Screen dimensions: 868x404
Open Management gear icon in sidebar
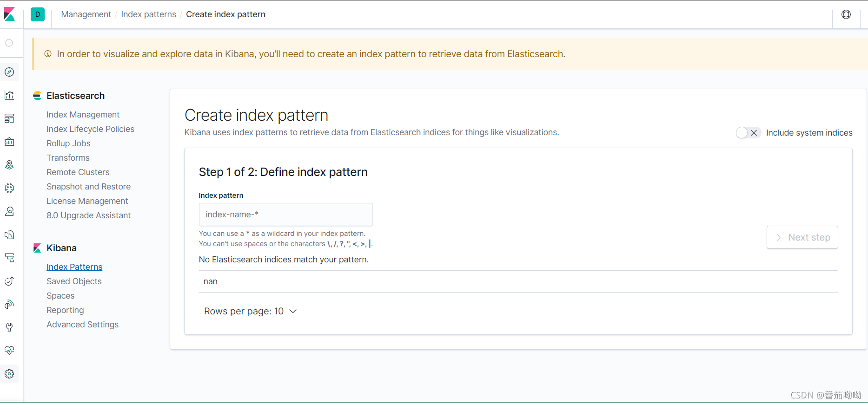(9, 374)
